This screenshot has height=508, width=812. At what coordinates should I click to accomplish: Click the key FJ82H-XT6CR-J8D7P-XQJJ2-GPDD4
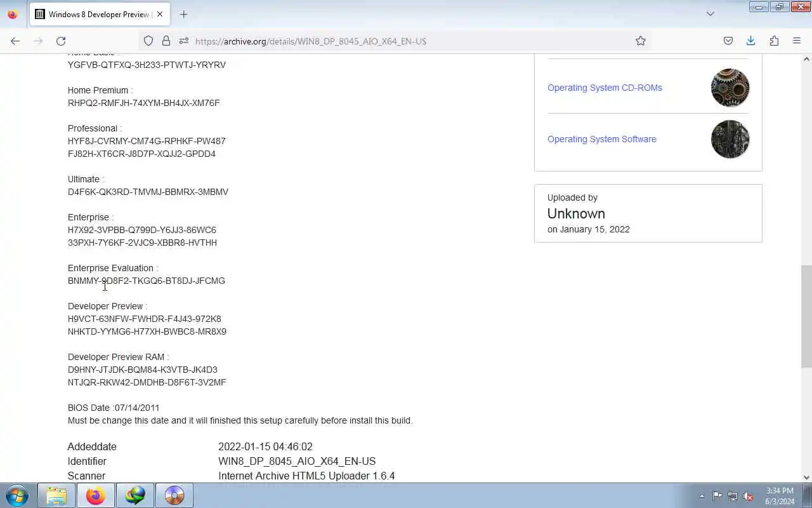(141, 154)
